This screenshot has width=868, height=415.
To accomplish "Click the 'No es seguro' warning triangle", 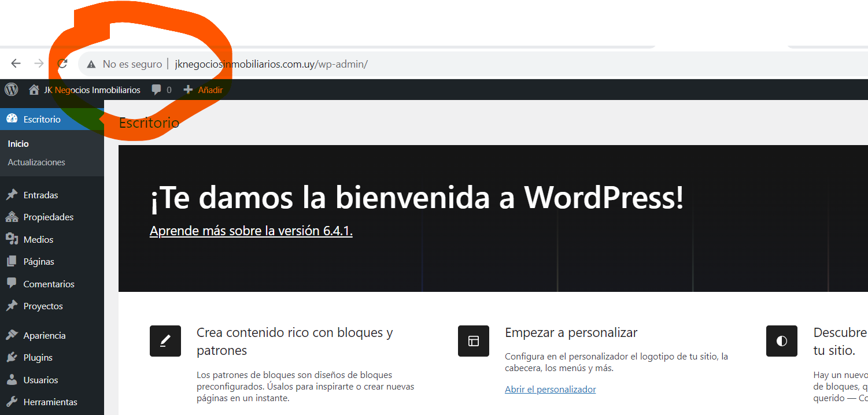I will click(91, 64).
